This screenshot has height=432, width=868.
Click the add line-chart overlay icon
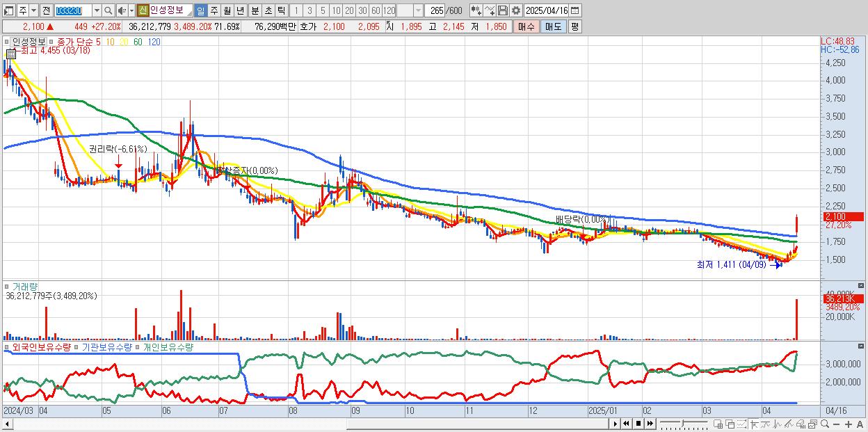tap(490, 10)
